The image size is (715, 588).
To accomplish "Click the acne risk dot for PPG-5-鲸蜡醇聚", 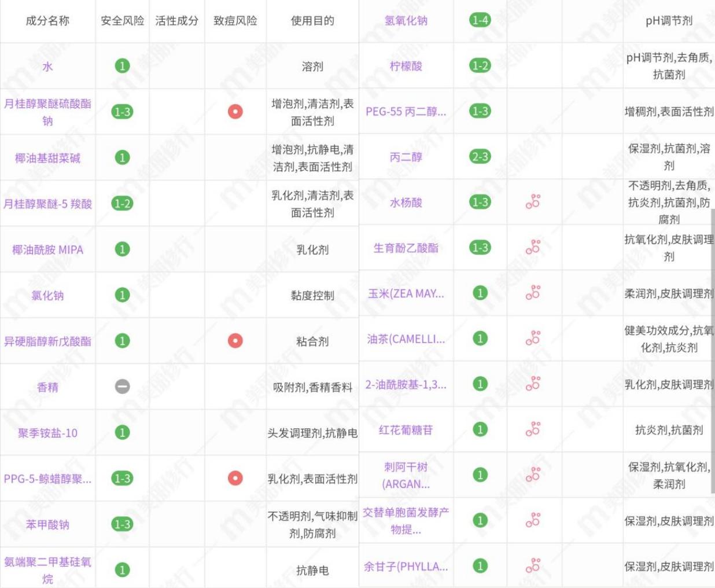I will [236, 478].
